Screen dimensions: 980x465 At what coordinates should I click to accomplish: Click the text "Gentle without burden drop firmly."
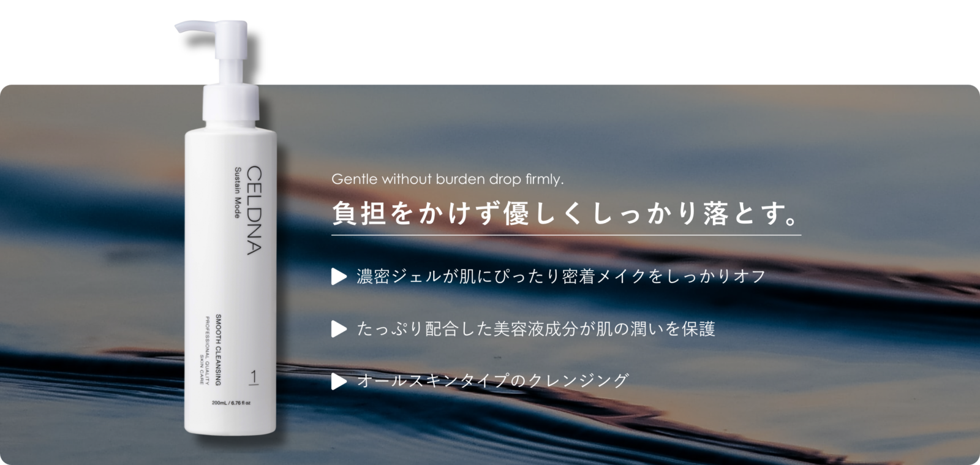447,180
